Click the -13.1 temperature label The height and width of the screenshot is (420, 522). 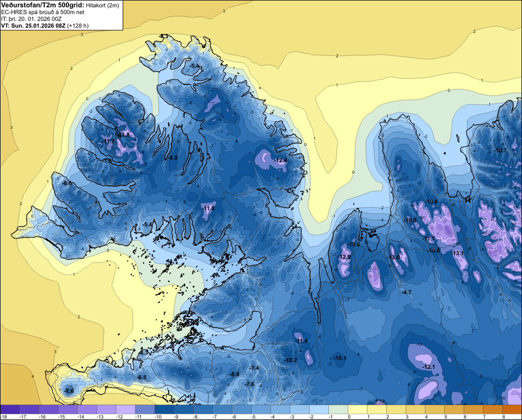(x=458, y=253)
